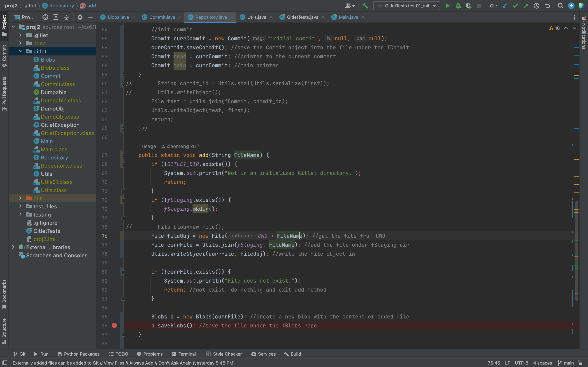Toggle breakpoint on line 86
The width and height of the screenshot is (588, 367).
click(x=114, y=325)
